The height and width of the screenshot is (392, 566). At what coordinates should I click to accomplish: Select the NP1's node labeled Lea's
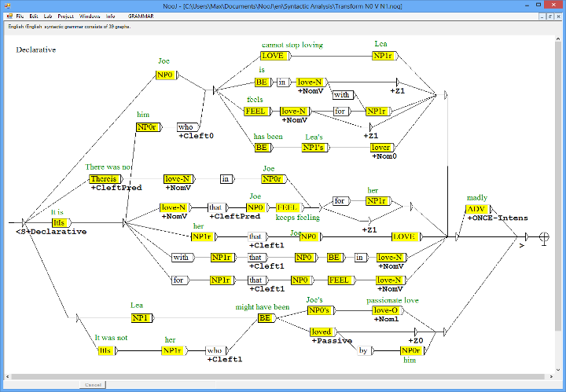pos(314,147)
